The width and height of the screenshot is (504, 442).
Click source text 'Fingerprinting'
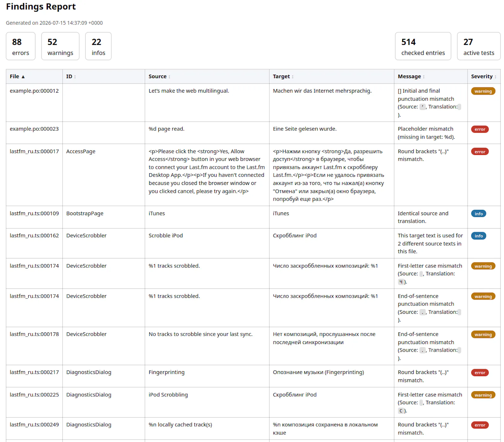pos(167,372)
